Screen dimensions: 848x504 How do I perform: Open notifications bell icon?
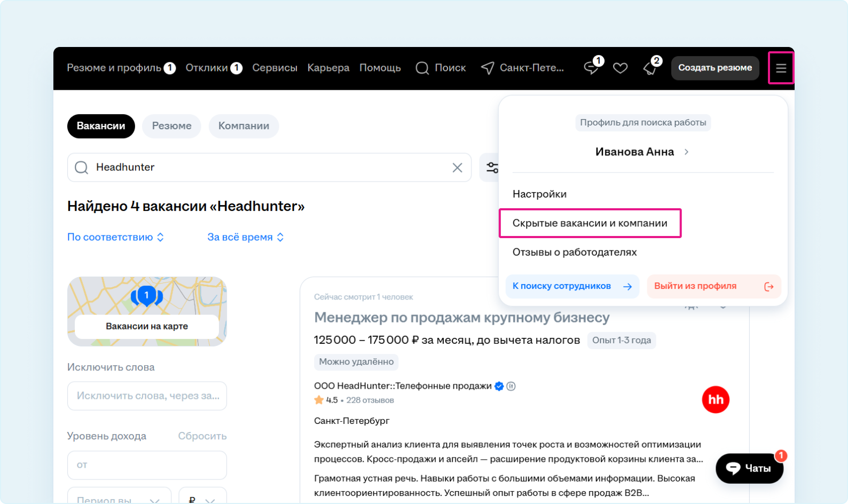650,68
